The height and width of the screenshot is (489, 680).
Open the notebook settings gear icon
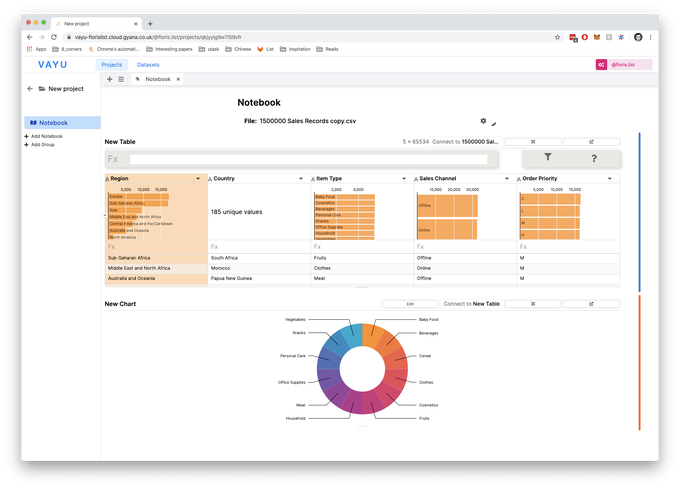coord(483,121)
